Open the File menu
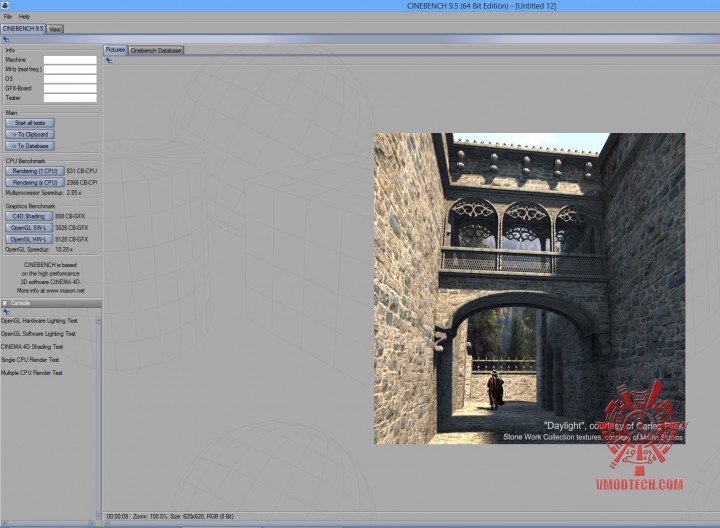Viewport: 720px width, 528px height. 8,17
